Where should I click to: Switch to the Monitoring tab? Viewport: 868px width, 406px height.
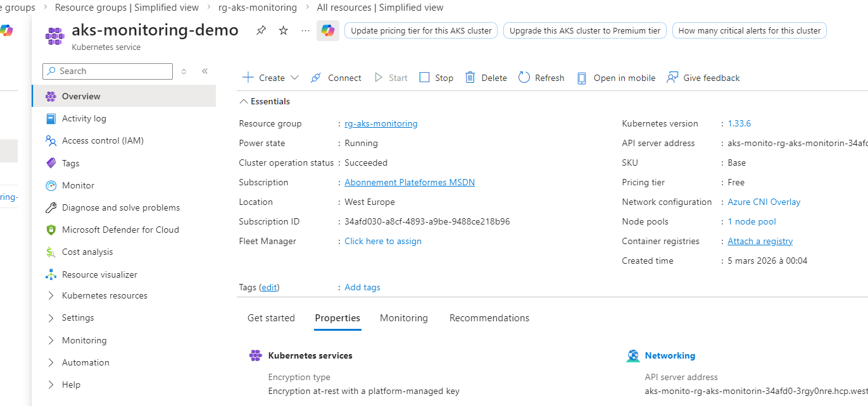point(403,317)
